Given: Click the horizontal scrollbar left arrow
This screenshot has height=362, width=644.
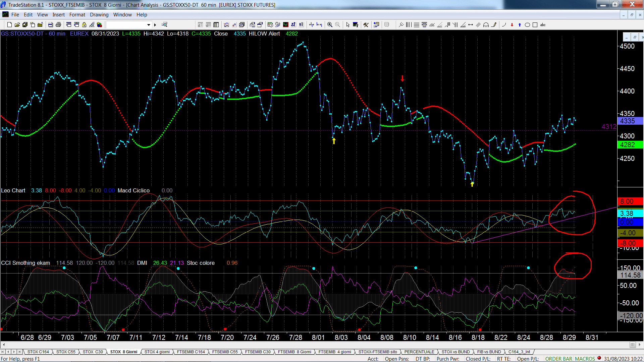Looking at the screenshot, I should click(x=4, y=345).
